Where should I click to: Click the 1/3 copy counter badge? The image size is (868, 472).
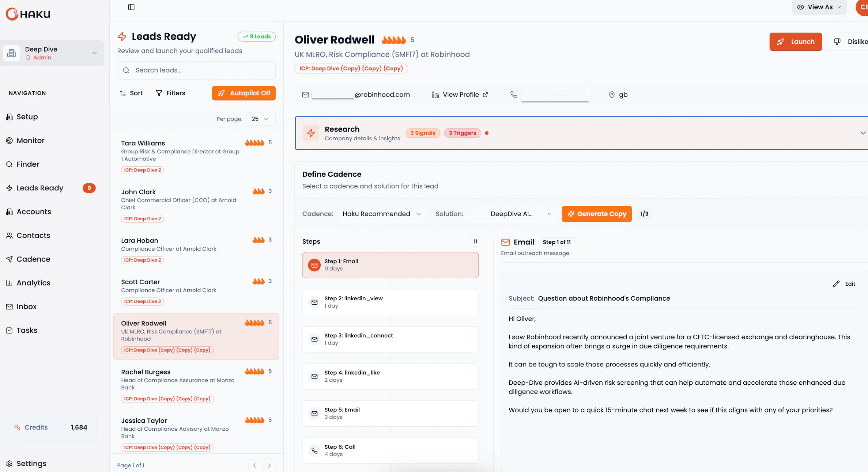pos(644,214)
